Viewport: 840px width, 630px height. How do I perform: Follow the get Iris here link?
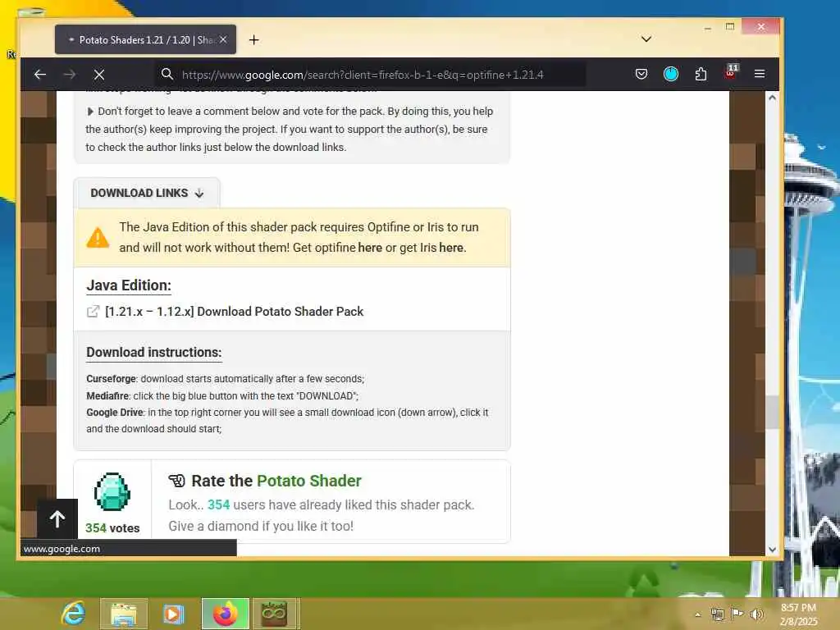(x=451, y=248)
